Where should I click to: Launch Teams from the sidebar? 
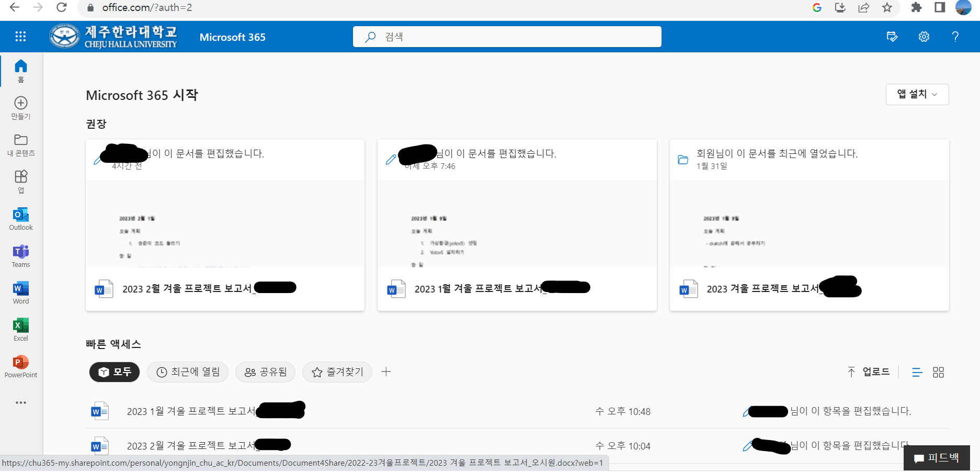point(21,255)
